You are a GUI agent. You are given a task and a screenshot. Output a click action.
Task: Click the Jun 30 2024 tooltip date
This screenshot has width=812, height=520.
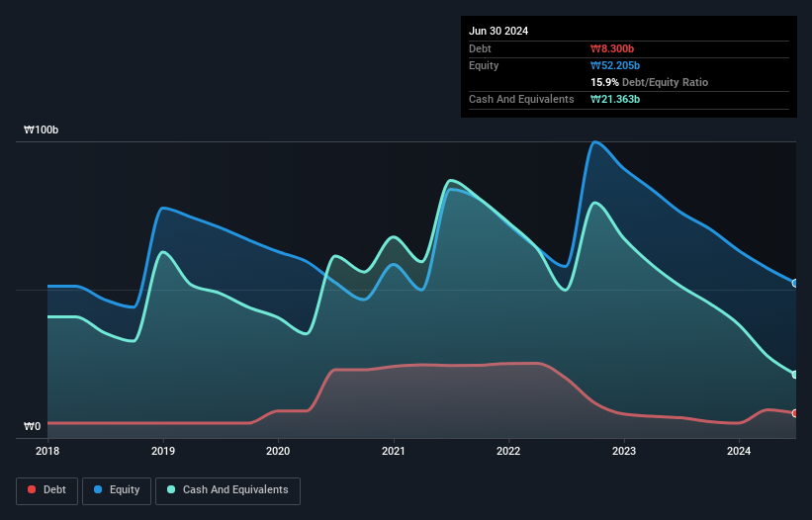[498, 31]
